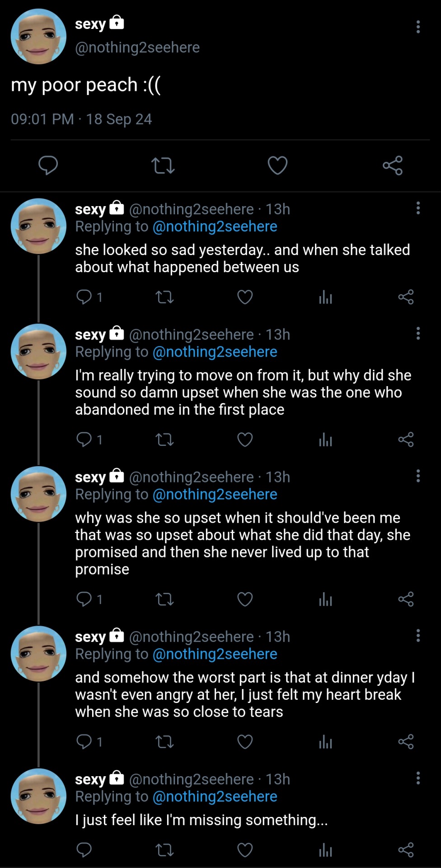441x868 pixels.
Task: Open @nothing2seehere handle under main post name
Action: coord(137,47)
